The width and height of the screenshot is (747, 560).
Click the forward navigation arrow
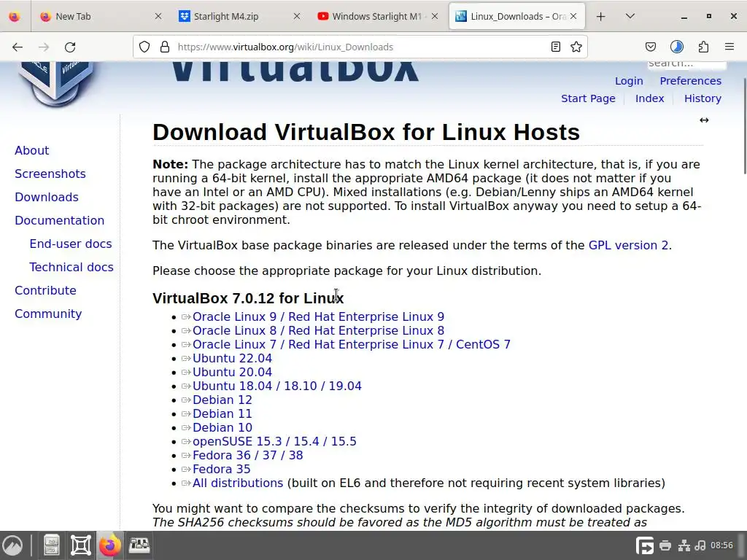(43, 47)
